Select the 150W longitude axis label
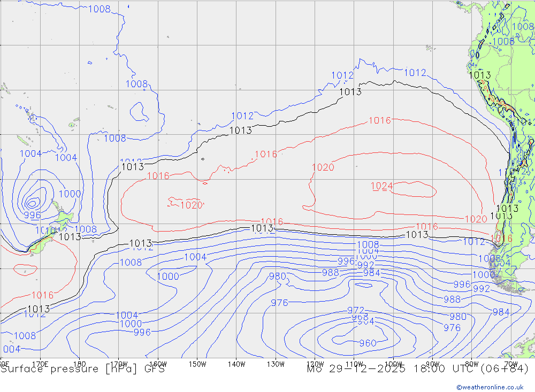This screenshot has height=392, width=535. tap(197, 364)
